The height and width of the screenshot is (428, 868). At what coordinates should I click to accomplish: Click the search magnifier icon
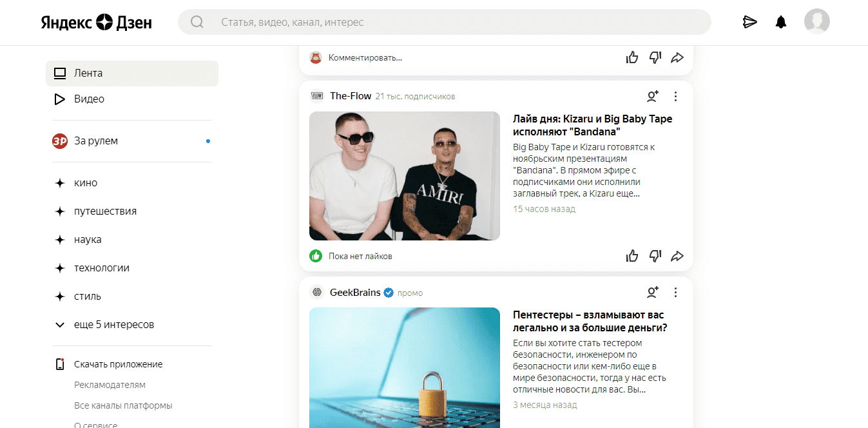[197, 22]
